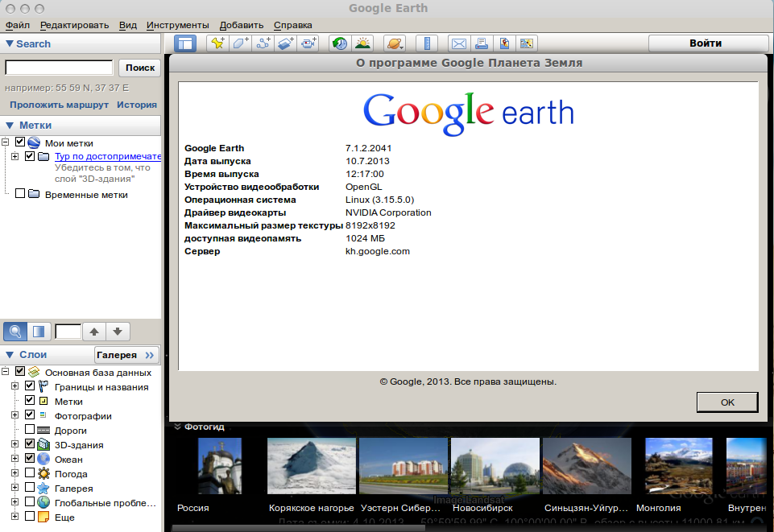Uncheck Границы и названия checkbox

(x=30, y=385)
